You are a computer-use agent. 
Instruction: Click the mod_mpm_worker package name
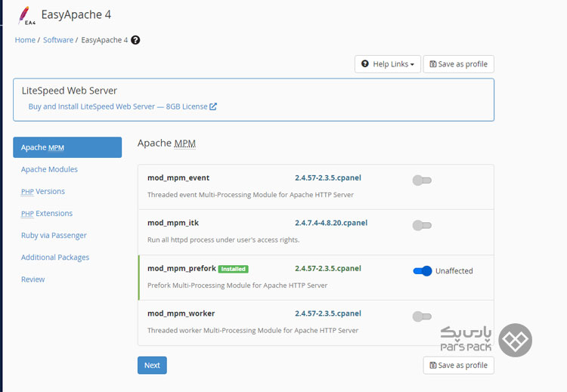click(x=181, y=313)
